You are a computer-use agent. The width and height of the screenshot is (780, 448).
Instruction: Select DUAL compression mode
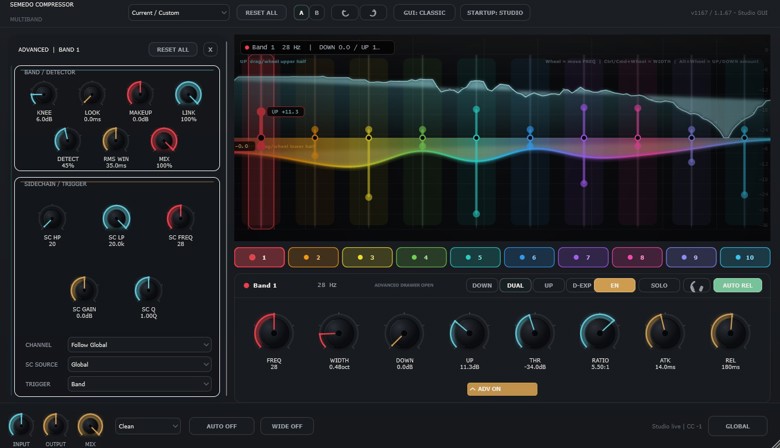(515, 286)
